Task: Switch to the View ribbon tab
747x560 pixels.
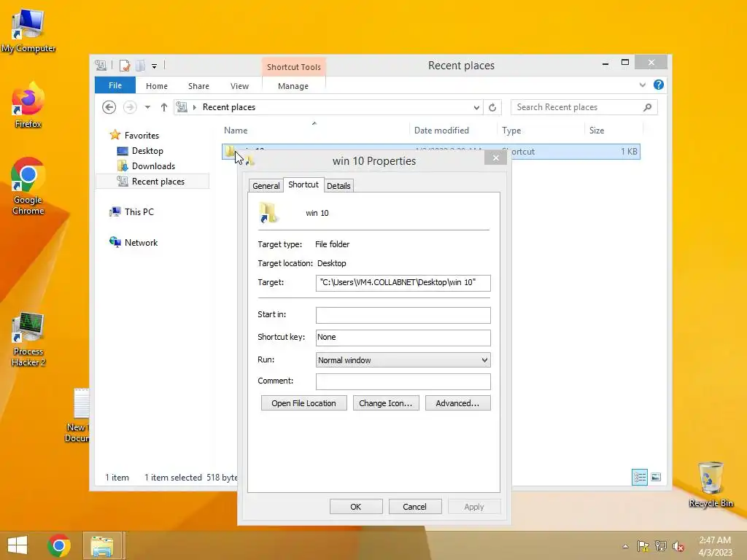Action: pyautogui.click(x=239, y=86)
